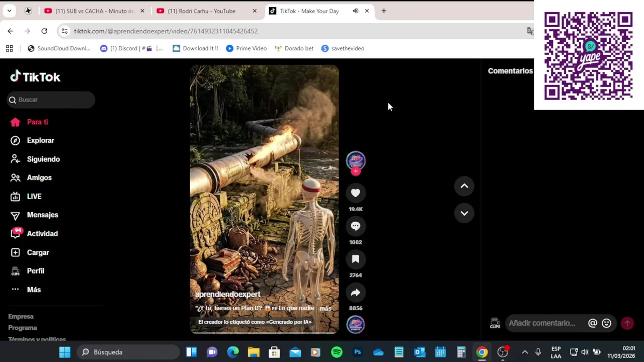The image size is (644, 362).
Task: Post comment with the red arrow button
Action: point(627,323)
